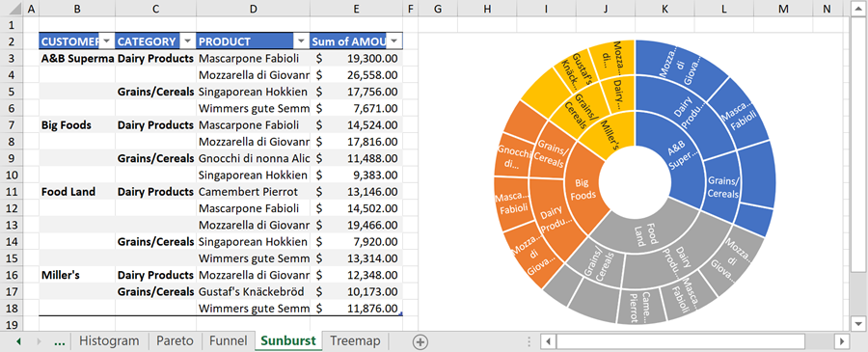
Task: Select column D header
Action: [253, 9]
